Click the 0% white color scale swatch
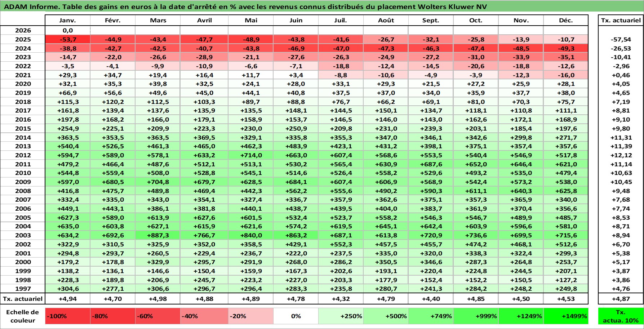Image resolution: width=644 pixels, height=329 pixels. [296, 316]
